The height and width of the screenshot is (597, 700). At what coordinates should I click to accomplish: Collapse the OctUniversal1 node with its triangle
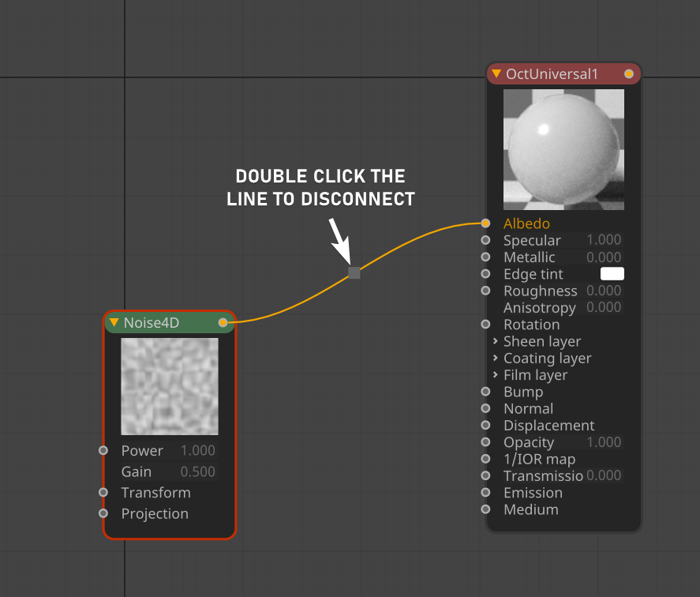496,74
